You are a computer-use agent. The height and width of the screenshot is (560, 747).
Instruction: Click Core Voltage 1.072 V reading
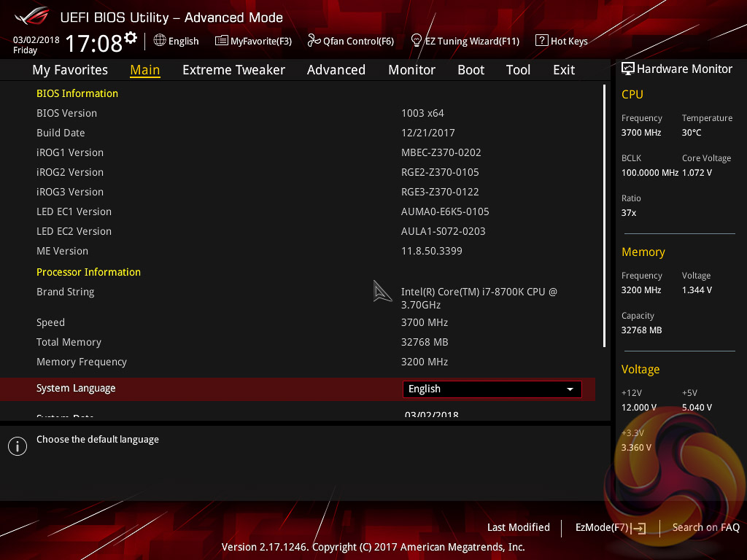pyautogui.click(x=697, y=173)
